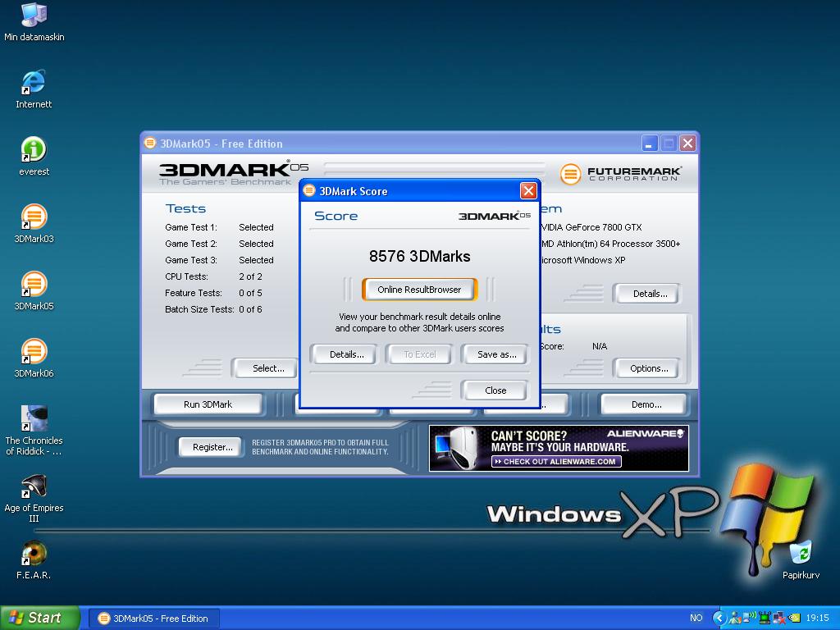The image size is (840, 630).
Task: Click the Options... button
Action: (649, 368)
